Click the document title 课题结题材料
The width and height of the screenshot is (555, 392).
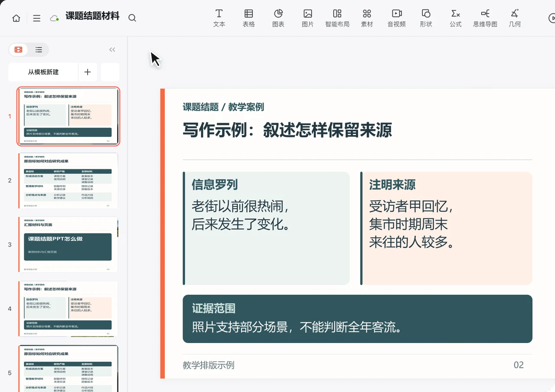92,16
